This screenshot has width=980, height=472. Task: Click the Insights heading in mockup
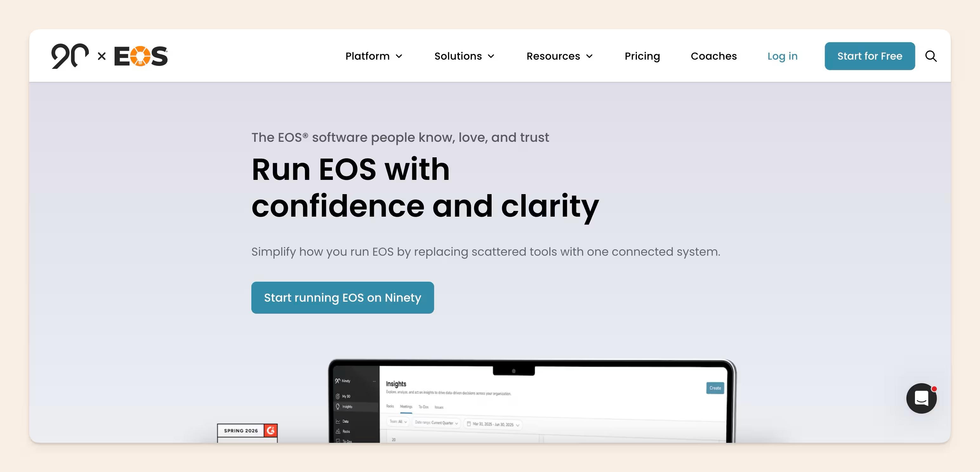396,384
